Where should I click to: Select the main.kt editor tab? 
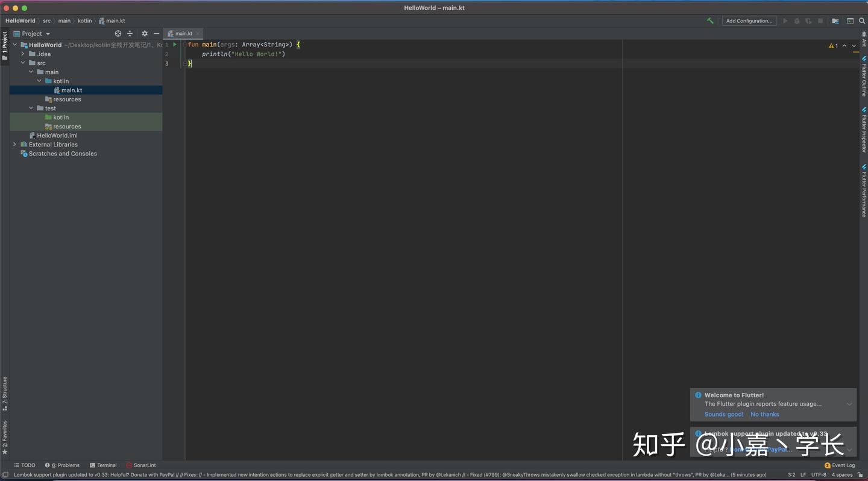click(183, 33)
